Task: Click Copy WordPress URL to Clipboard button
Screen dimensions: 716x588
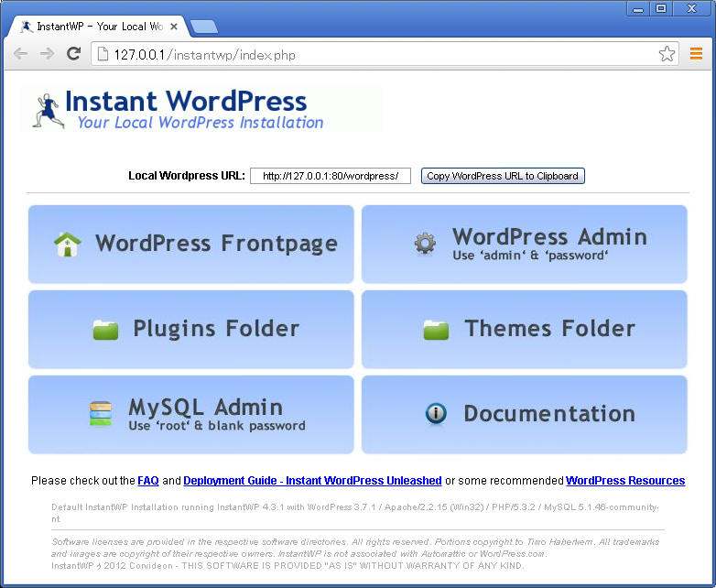Action: [x=503, y=176]
